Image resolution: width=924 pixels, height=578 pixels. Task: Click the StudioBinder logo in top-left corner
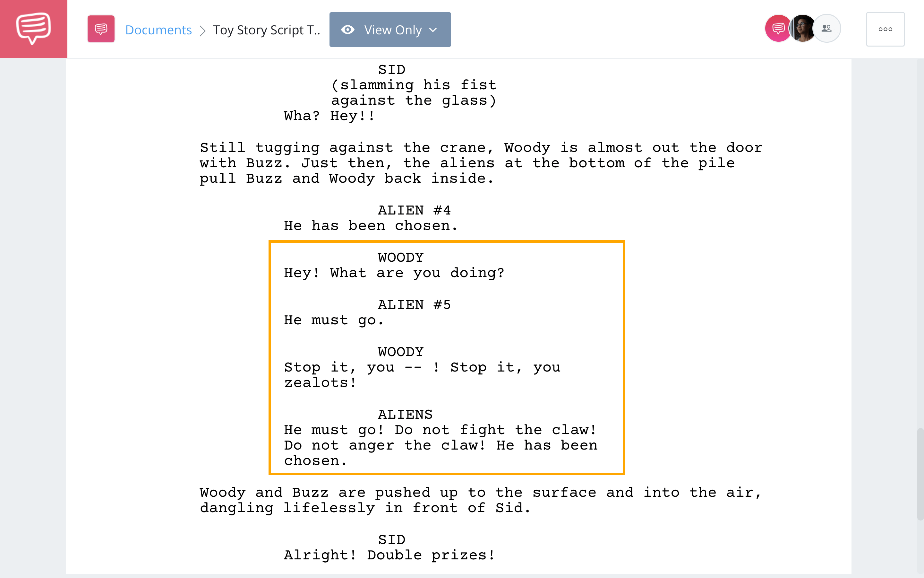[34, 29]
